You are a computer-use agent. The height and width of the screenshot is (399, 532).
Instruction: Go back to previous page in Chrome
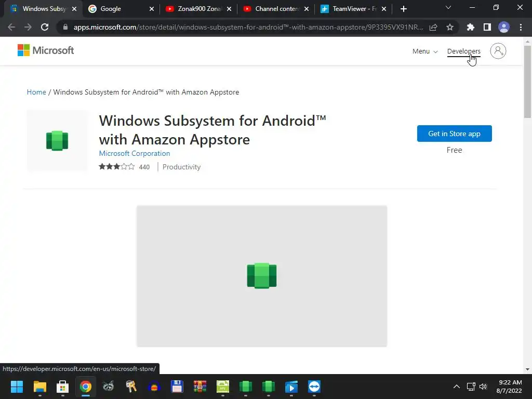pos(11,27)
